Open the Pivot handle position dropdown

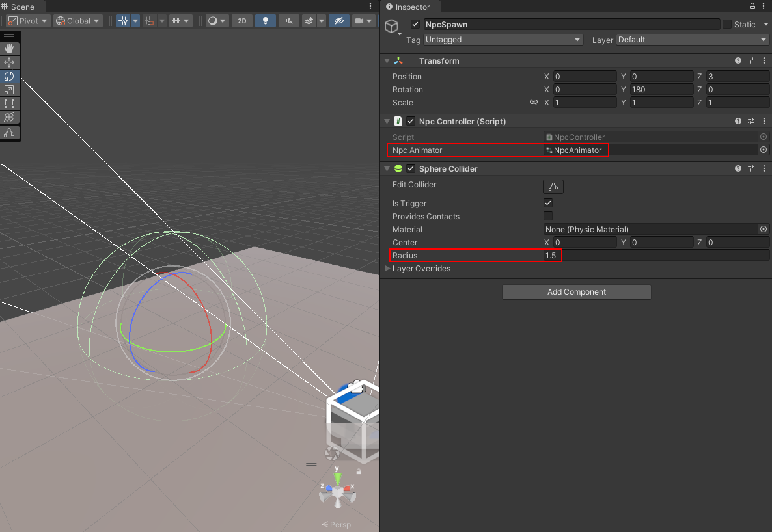[x=28, y=21]
